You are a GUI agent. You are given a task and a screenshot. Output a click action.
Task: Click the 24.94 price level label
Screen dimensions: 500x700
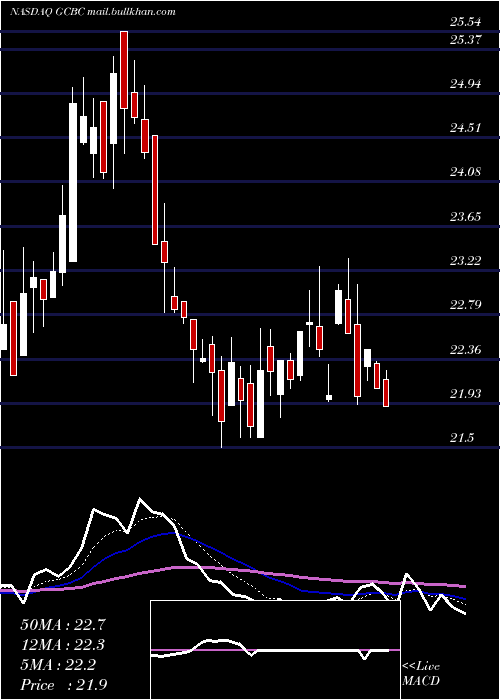point(466,83)
